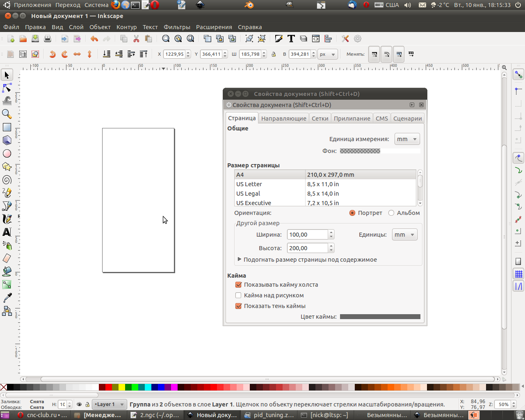Select the 3D box tool

click(x=7, y=141)
